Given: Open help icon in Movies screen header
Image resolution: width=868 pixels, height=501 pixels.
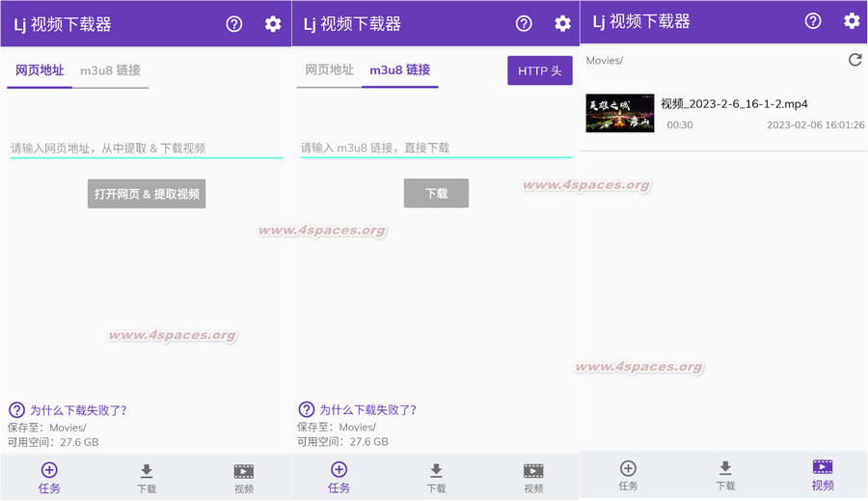Looking at the screenshot, I should tap(813, 21).
